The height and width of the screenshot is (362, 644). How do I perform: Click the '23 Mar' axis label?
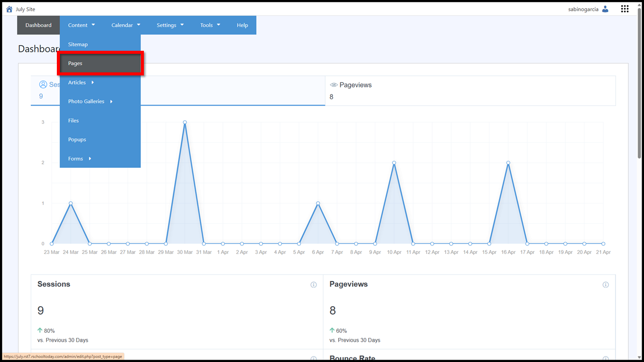pos(52,252)
